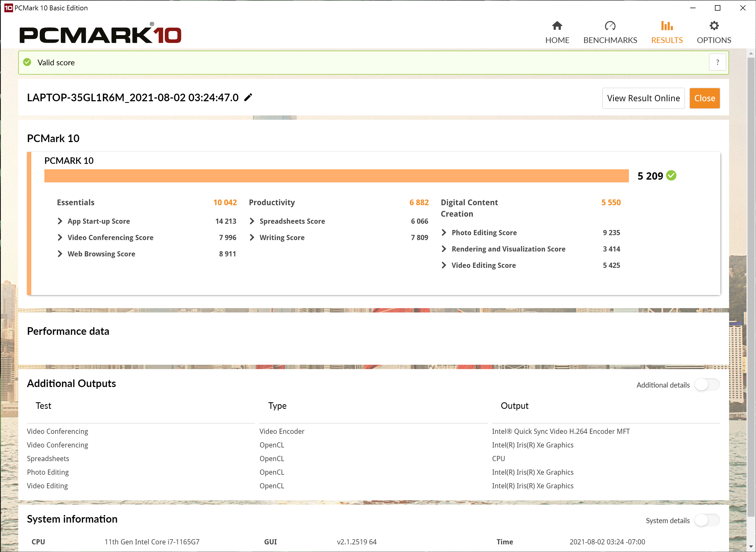Open Options via the gear icon

[714, 26]
